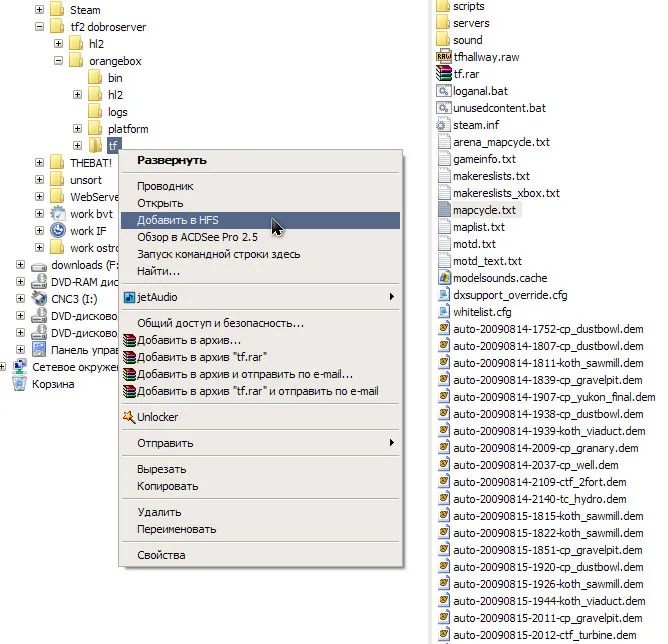
Task: Choose Добавить в HFS menu entry
Action: (x=179, y=220)
